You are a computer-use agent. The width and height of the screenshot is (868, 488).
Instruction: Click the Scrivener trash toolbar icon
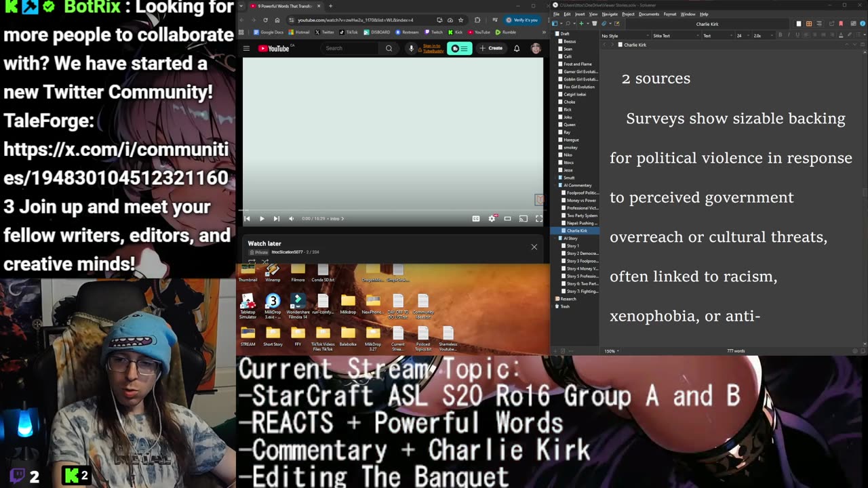tap(595, 24)
